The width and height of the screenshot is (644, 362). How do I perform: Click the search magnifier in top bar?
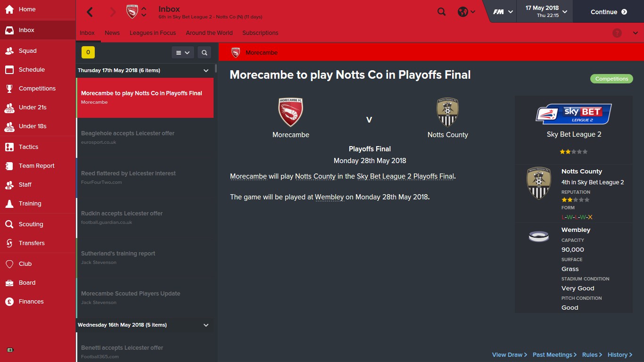(441, 12)
